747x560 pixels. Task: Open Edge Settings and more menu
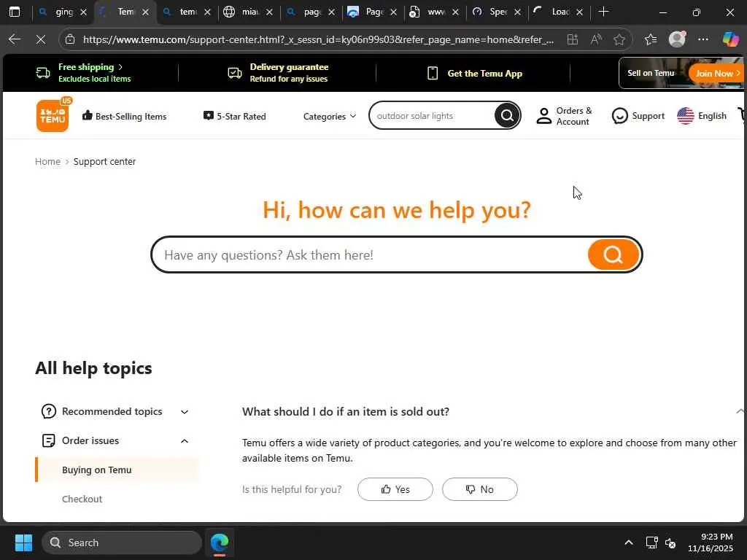[x=703, y=39]
